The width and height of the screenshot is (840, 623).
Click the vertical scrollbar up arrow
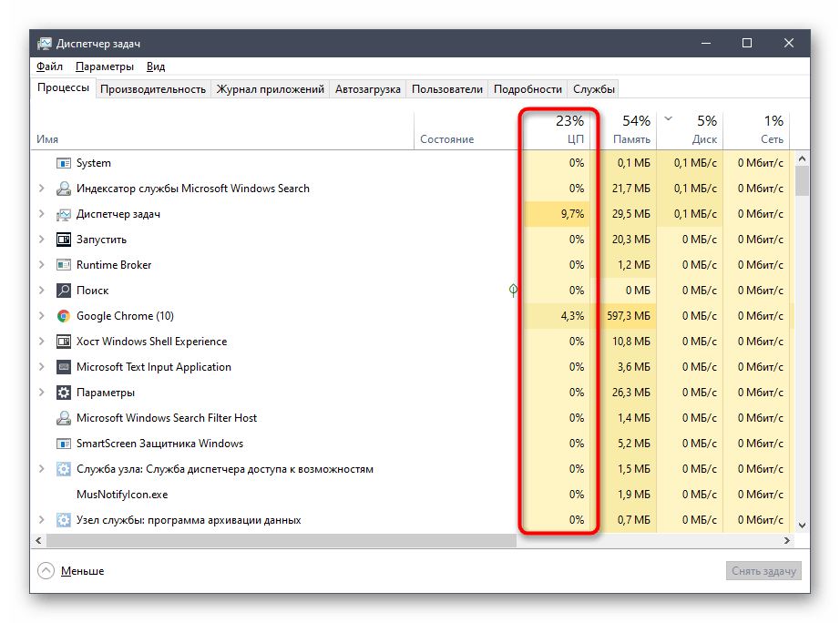802,158
